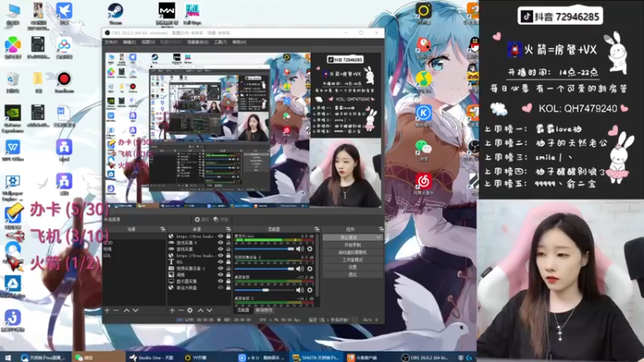This screenshot has width=644, height=362.
Task: Open the Modern Warfare desktop shortcut
Action: [x=167, y=14]
